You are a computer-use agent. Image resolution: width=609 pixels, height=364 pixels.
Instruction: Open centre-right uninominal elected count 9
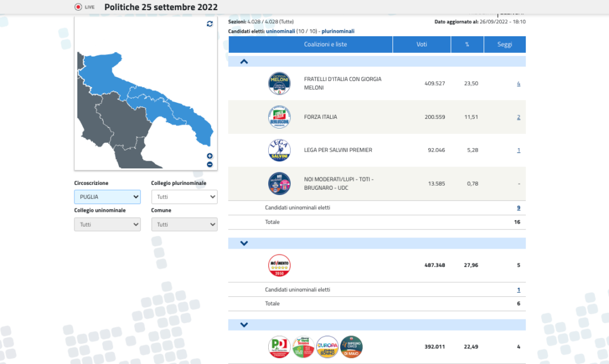519,208
